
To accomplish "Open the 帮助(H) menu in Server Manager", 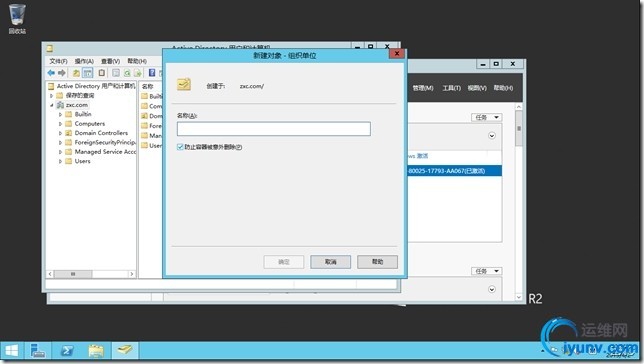I will [503, 88].
